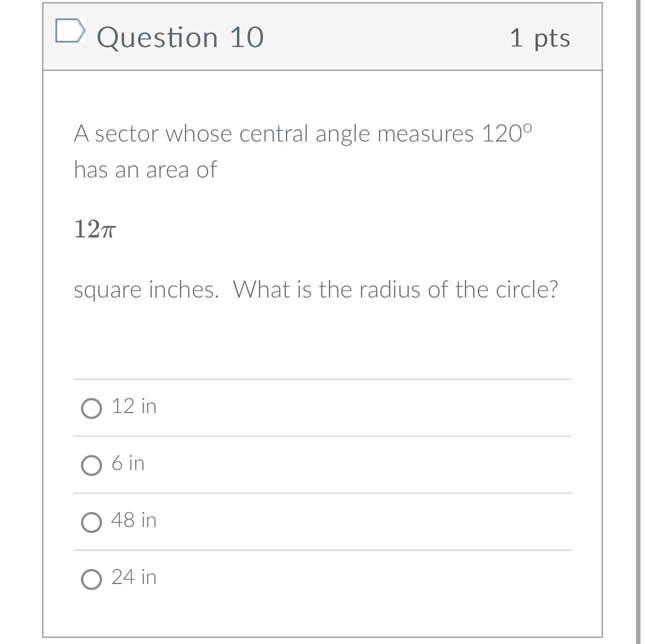Choose the 6 in answer option
Viewport: 645px width, 644px height.
pos(91,464)
